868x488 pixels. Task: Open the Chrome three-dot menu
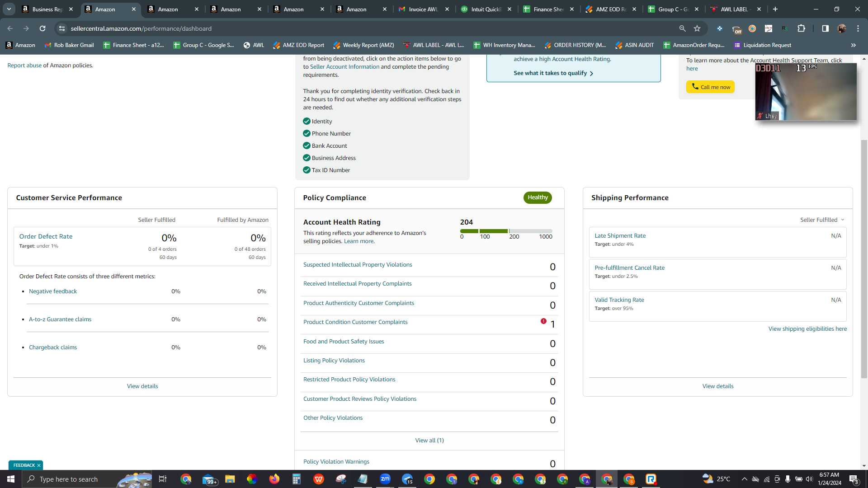pyautogui.click(x=858, y=28)
